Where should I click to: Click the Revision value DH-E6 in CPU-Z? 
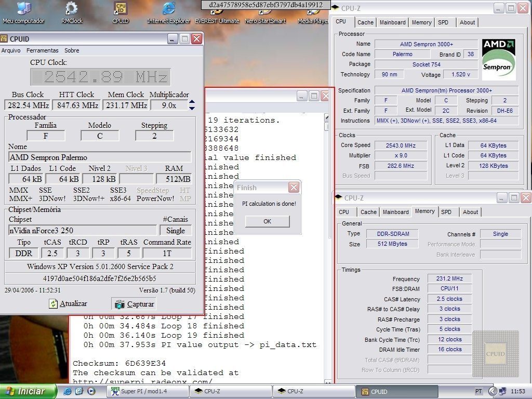click(x=505, y=111)
